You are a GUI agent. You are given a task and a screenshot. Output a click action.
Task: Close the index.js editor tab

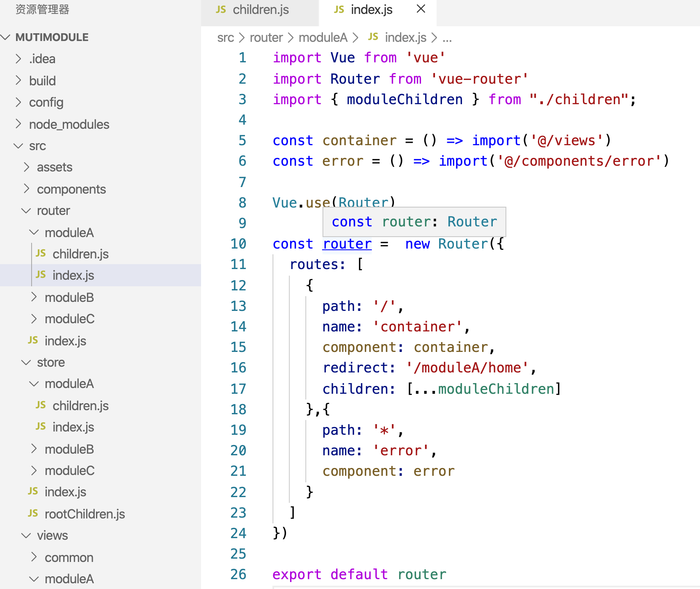[x=421, y=9]
